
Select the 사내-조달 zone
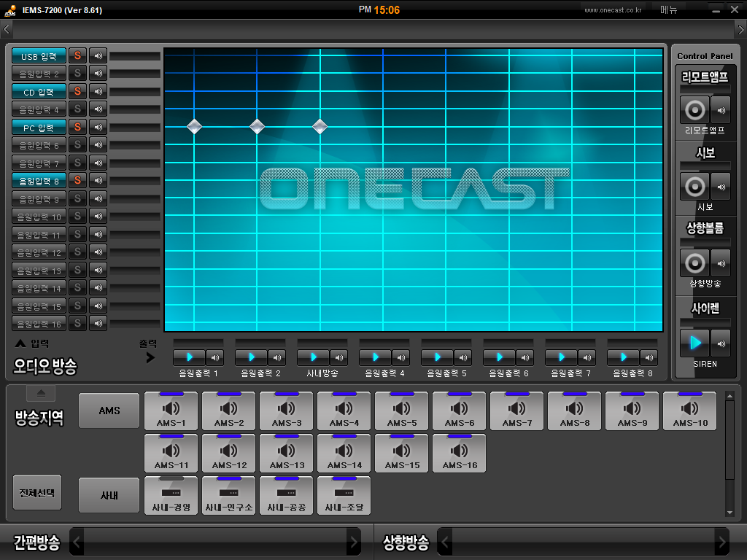click(x=344, y=496)
